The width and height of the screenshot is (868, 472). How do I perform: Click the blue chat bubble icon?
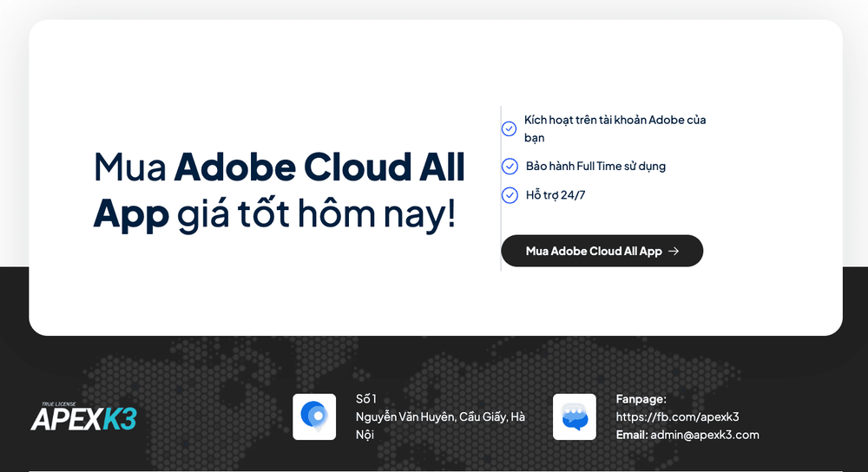tap(575, 416)
